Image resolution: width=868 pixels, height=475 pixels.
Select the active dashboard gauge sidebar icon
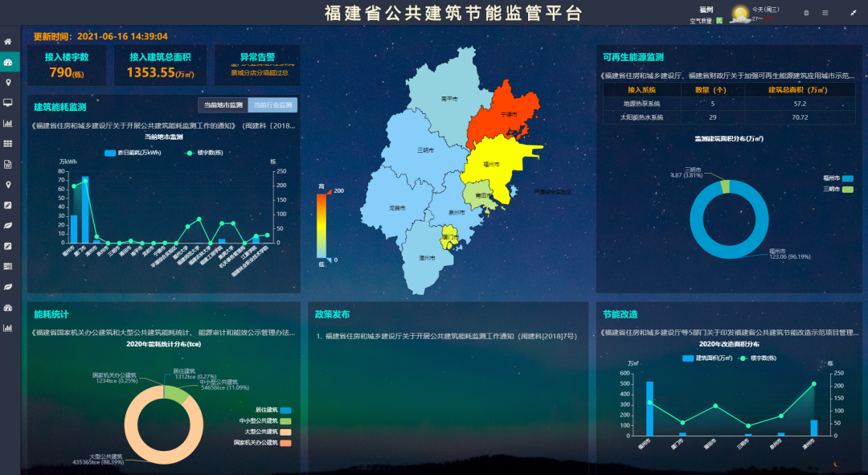(x=8, y=62)
